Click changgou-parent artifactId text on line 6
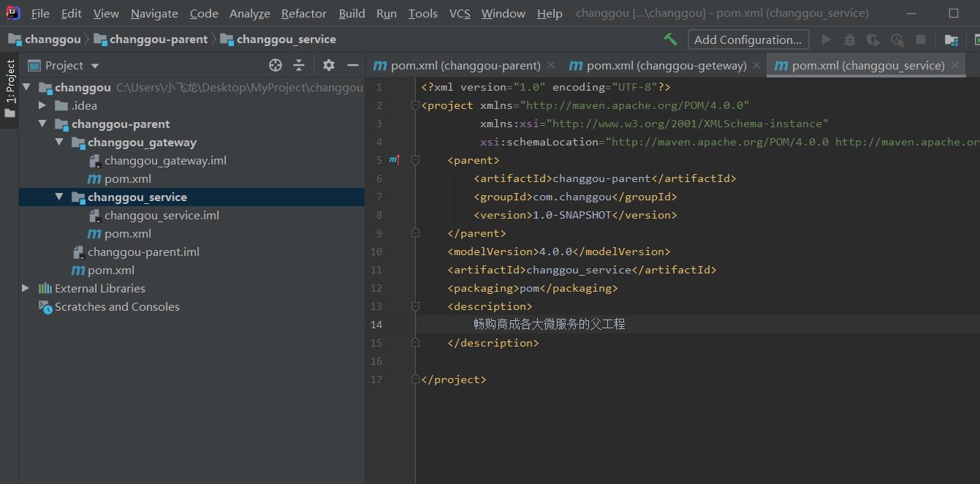Viewport: 980px width, 484px height. tap(601, 178)
